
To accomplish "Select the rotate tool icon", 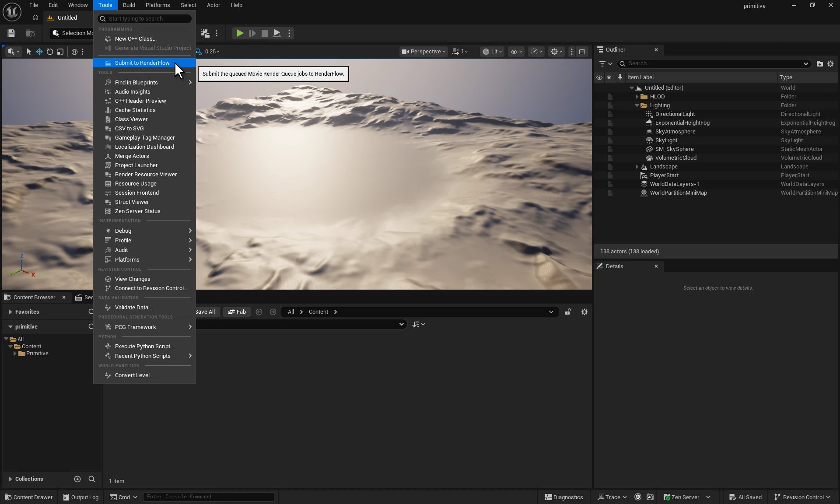I will click(50, 52).
